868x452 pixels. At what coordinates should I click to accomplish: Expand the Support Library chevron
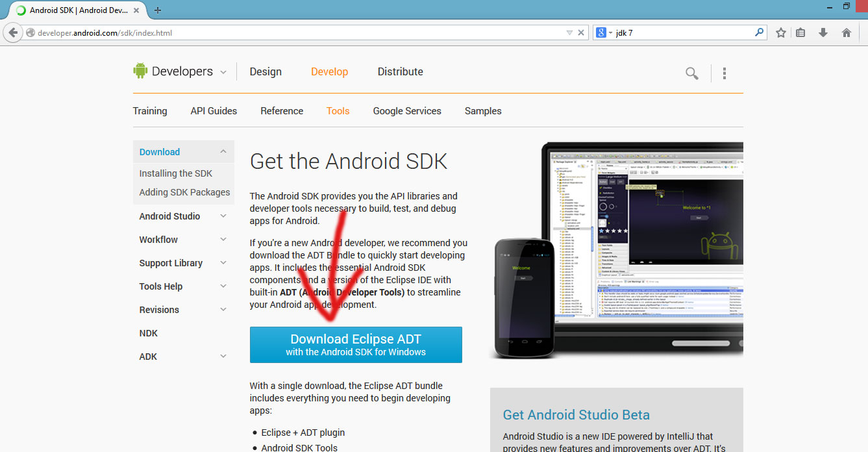(223, 263)
